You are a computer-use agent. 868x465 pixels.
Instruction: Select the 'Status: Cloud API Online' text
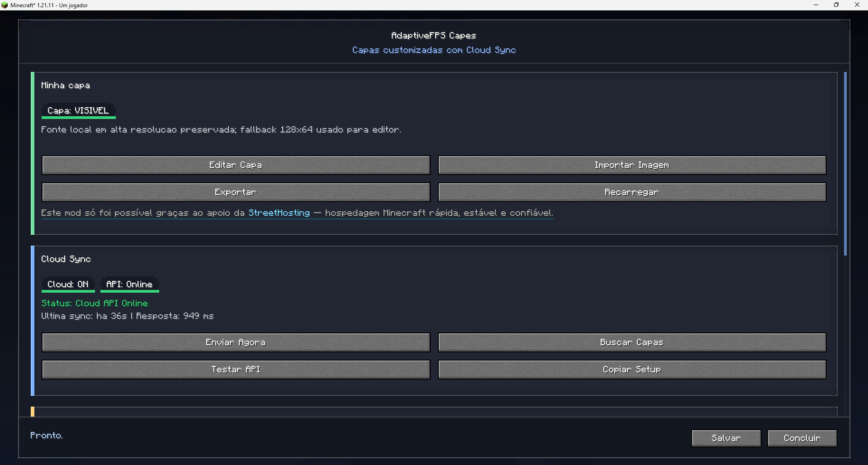point(95,303)
